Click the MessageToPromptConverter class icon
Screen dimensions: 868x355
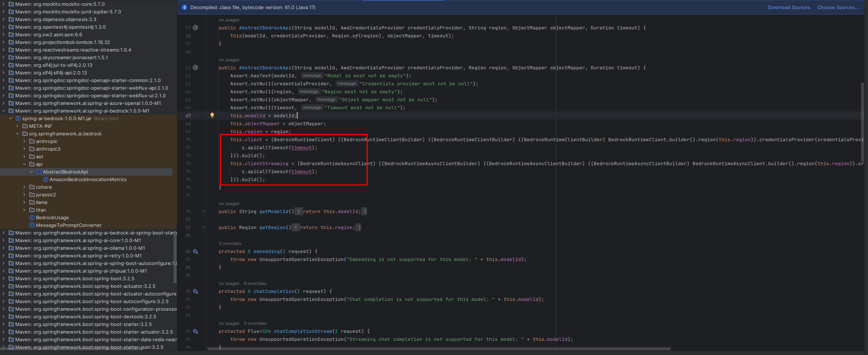32,225
